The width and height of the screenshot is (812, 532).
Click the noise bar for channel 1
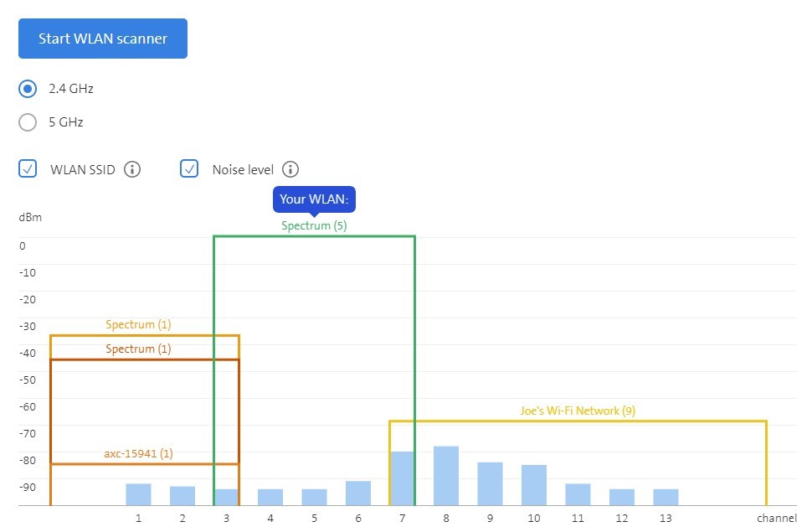pos(138,494)
